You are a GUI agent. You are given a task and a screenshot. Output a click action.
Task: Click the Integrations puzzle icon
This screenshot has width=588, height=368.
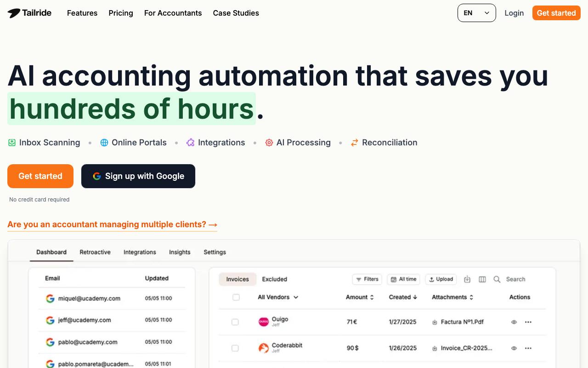tap(190, 143)
